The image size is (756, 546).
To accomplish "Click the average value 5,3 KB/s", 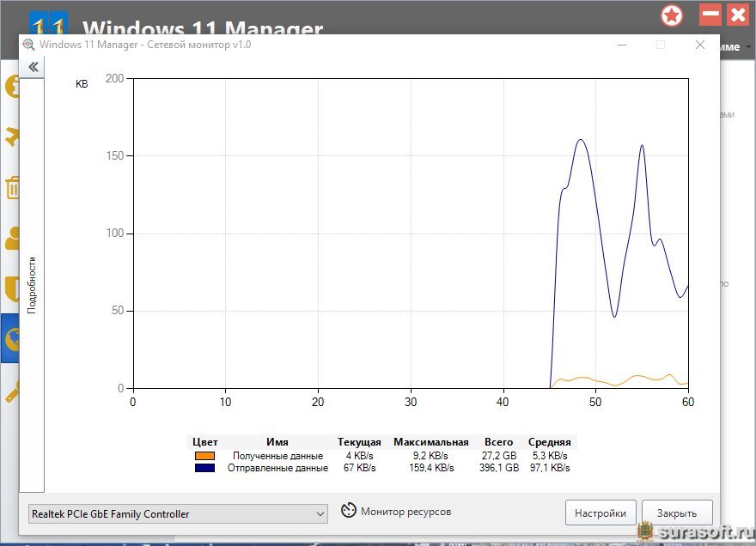I will pos(550,455).
